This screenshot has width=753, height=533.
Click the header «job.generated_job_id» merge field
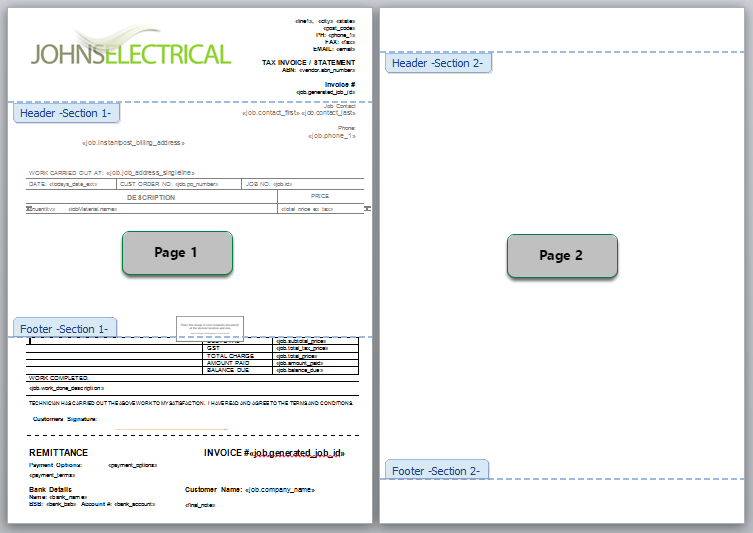tap(326, 92)
